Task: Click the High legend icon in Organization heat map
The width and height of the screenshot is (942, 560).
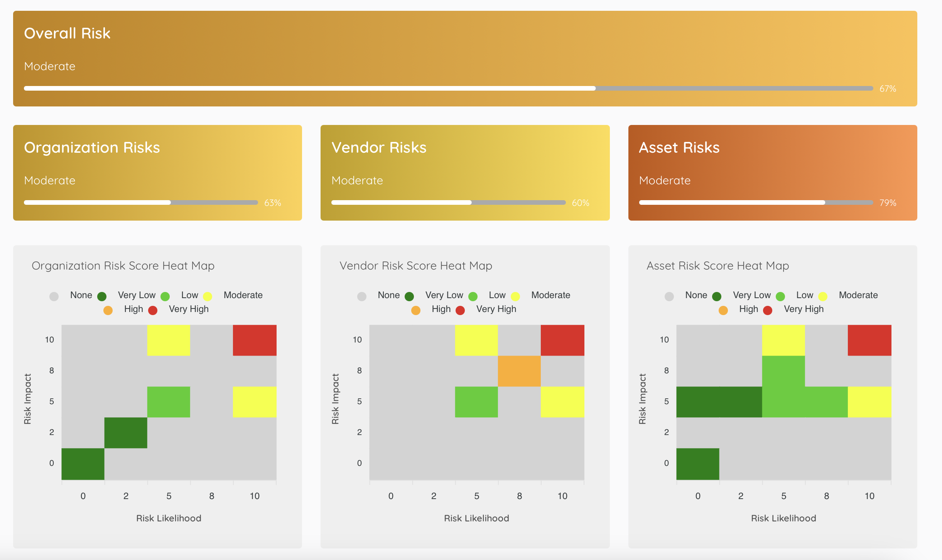Action: pyautogui.click(x=108, y=310)
